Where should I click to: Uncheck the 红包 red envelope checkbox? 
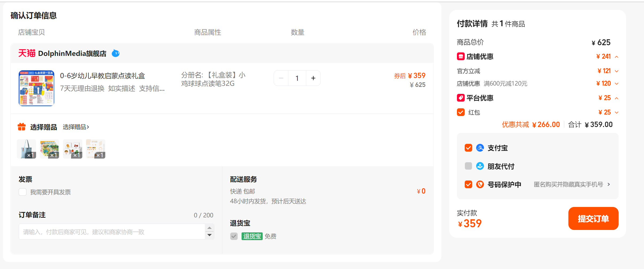point(461,112)
